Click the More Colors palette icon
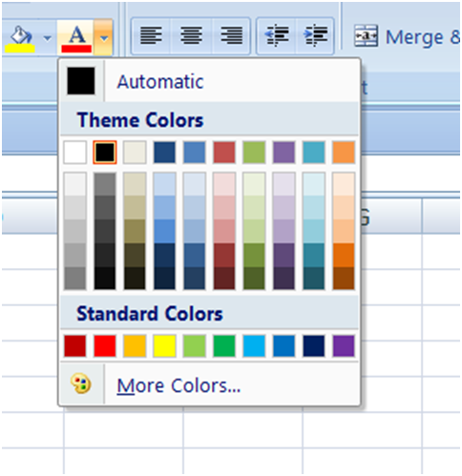Screen dimensions: 462x476 81,384
